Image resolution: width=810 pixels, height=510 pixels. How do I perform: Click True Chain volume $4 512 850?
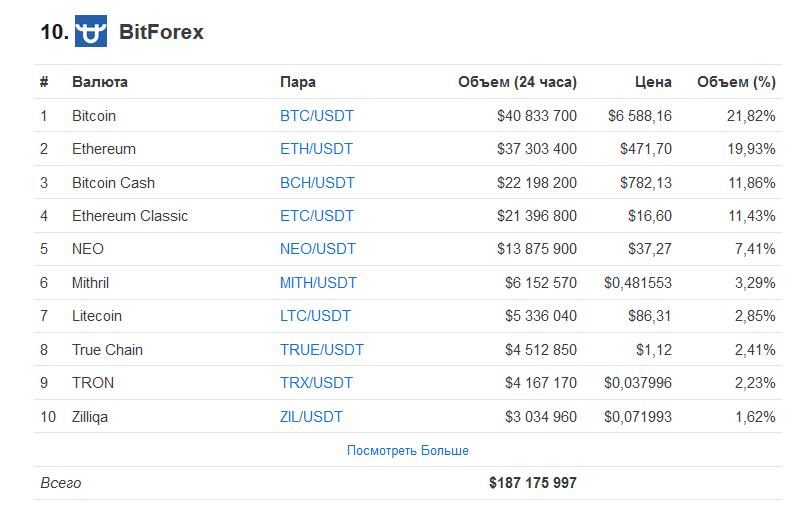point(541,350)
